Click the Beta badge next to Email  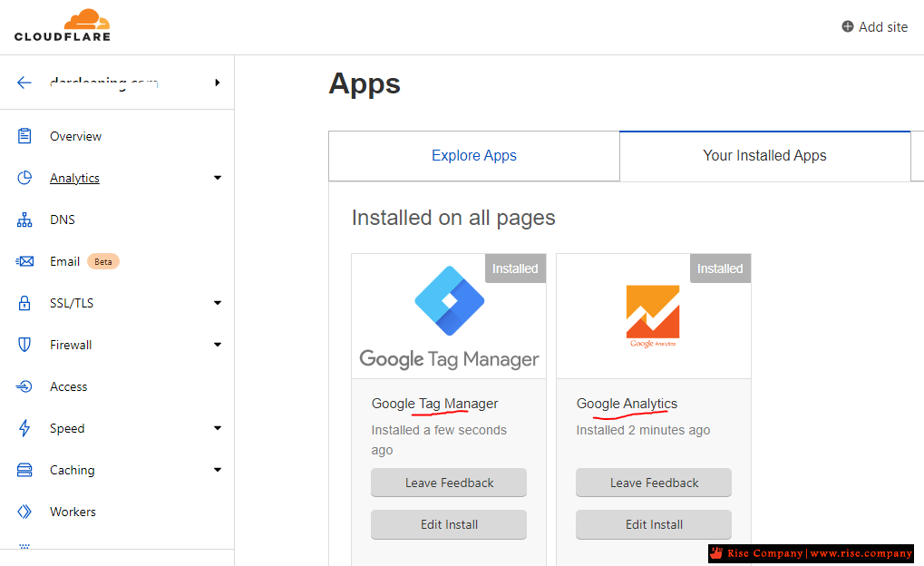pos(103,262)
